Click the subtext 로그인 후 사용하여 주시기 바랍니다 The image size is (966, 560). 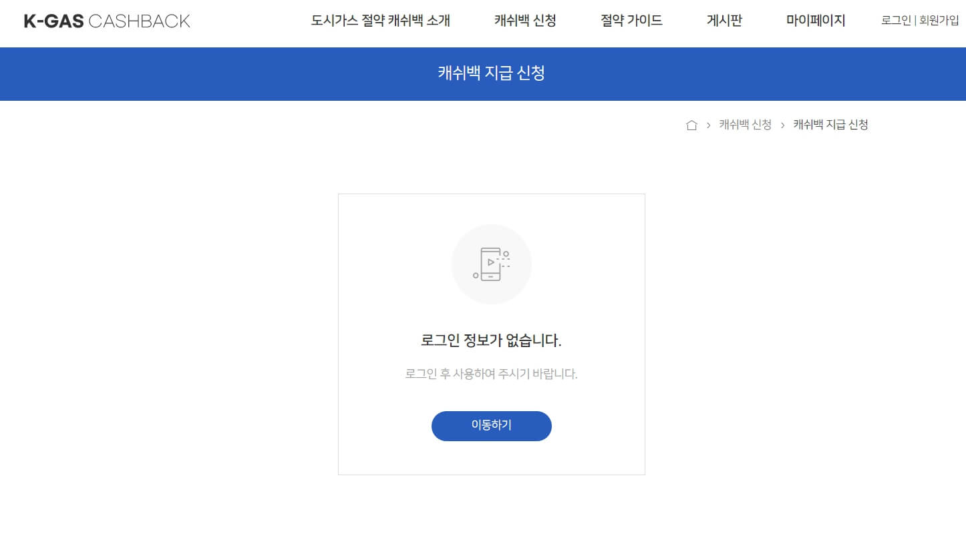[x=492, y=374]
